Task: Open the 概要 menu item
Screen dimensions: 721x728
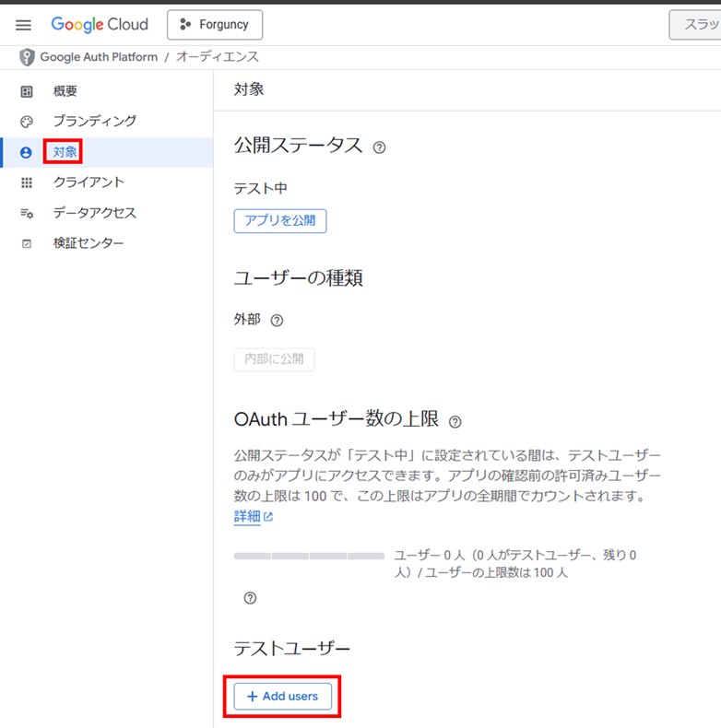Action: click(x=65, y=91)
